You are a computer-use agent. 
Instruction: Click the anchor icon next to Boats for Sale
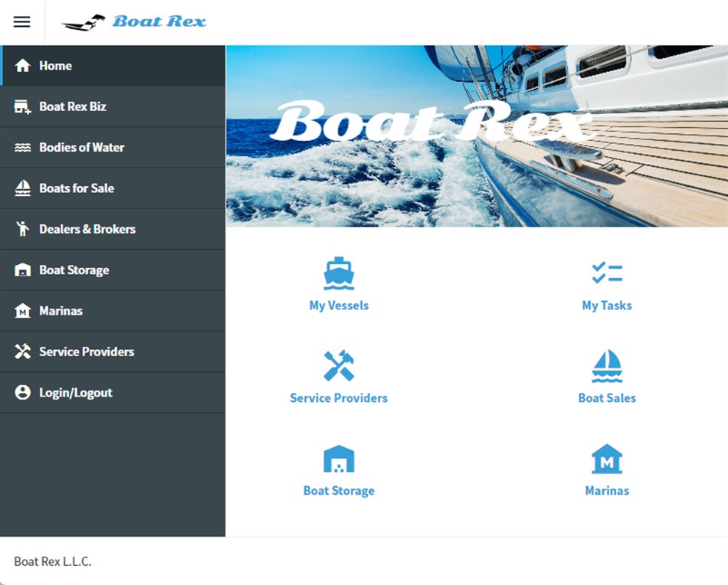pos(22,188)
